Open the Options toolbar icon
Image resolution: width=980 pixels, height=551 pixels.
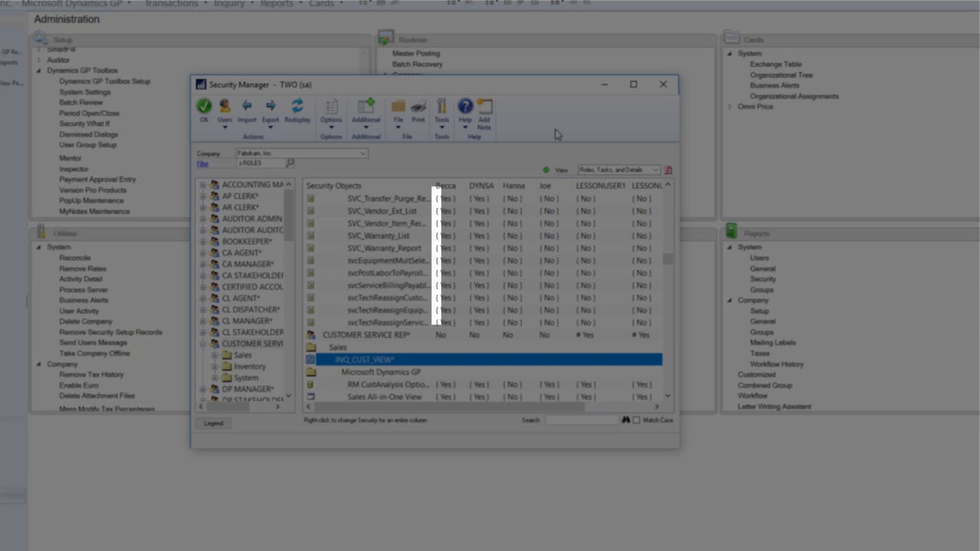[331, 107]
